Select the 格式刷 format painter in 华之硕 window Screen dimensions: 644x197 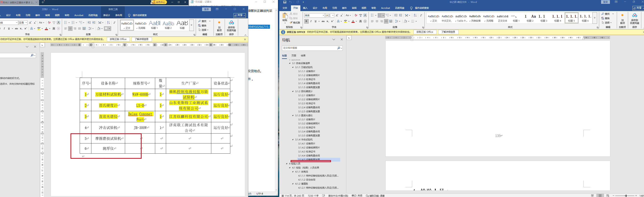point(295,23)
